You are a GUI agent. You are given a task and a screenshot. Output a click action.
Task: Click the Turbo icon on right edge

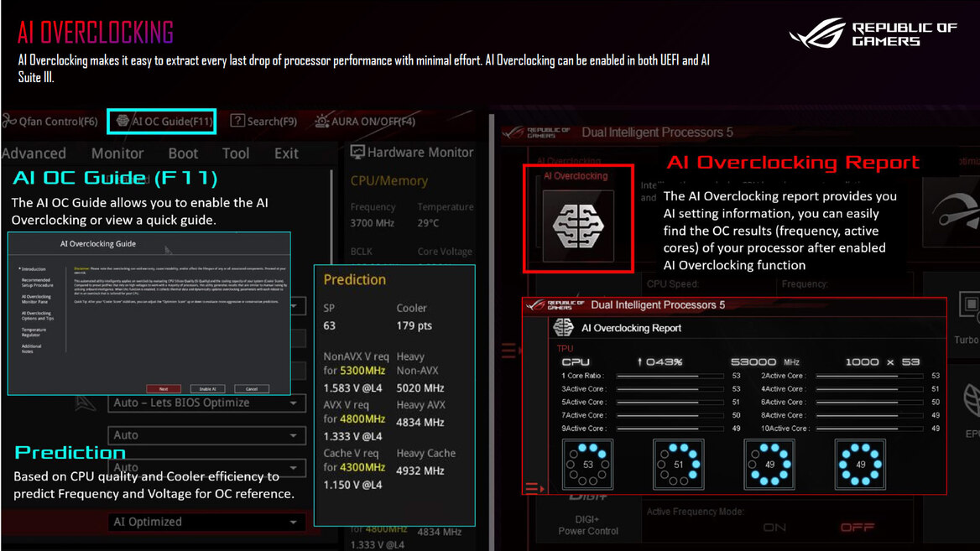tap(970, 305)
